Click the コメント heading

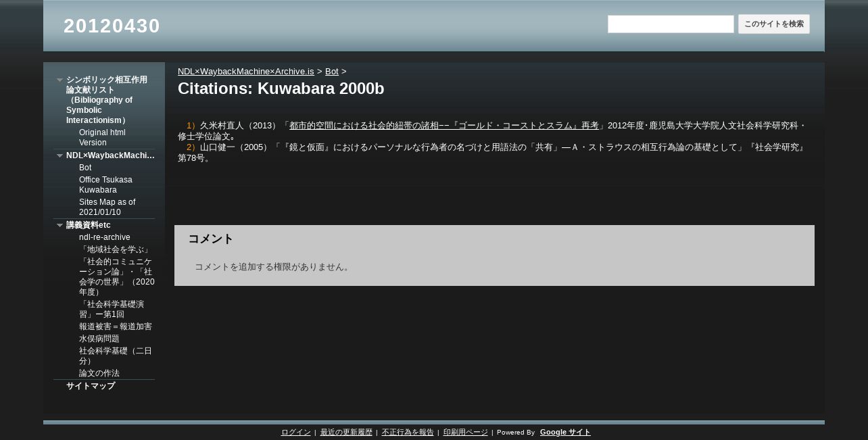coord(211,239)
